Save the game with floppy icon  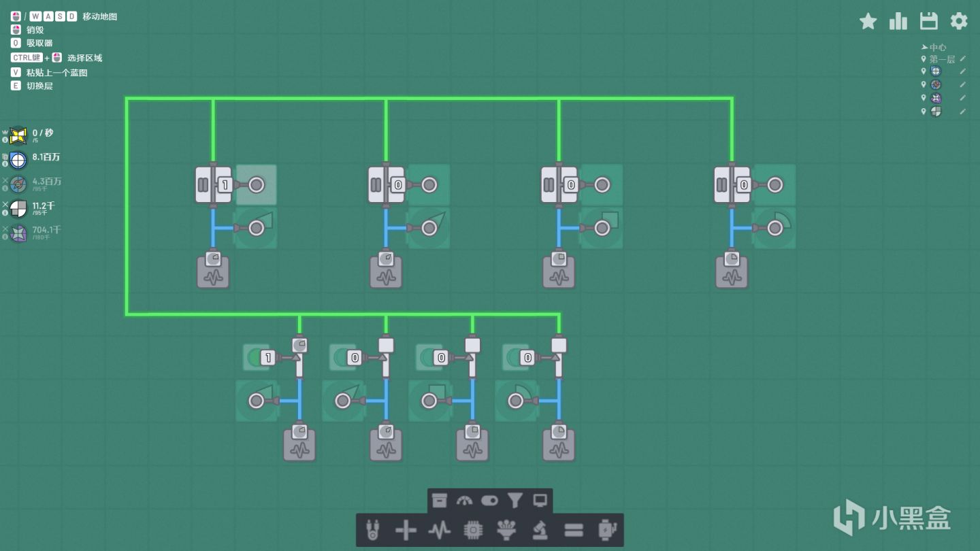(929, 21)
